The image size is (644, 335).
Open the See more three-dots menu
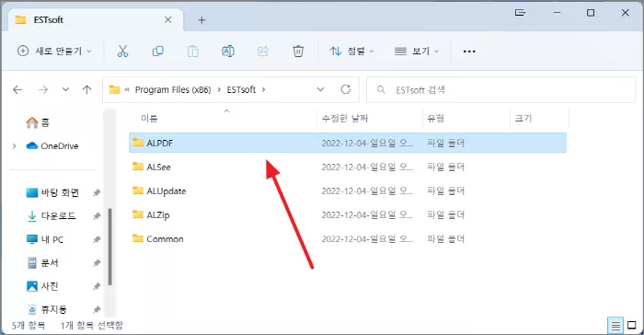[469, 51]
